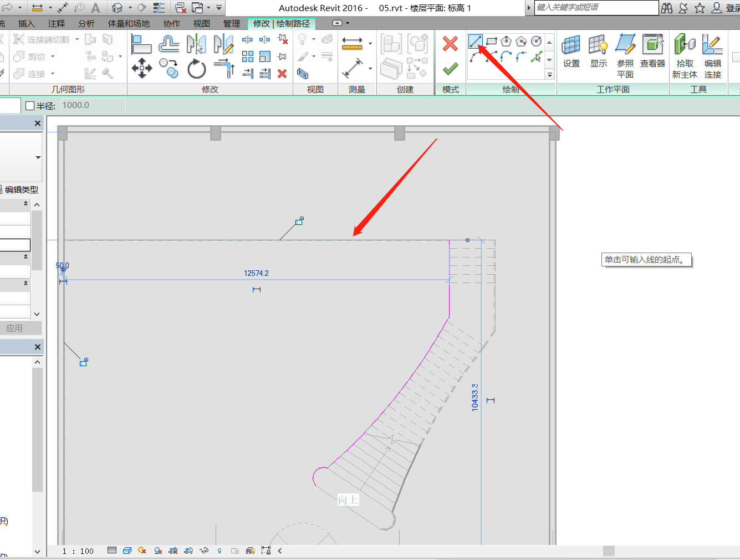Image resolution: width=740 pixels, height=560 pixels.
Task: Expand the draw tools gallery list
Action: click(x=549, y=74)
